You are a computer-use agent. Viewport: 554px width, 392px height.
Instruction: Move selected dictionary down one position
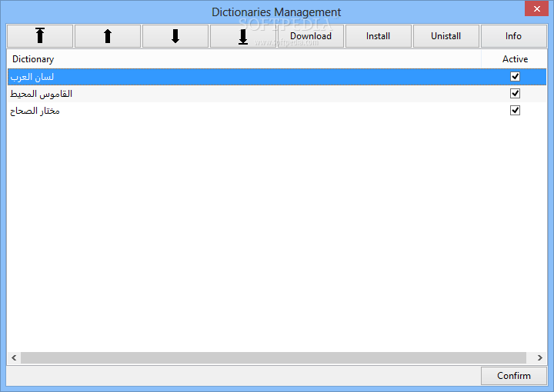175,36
